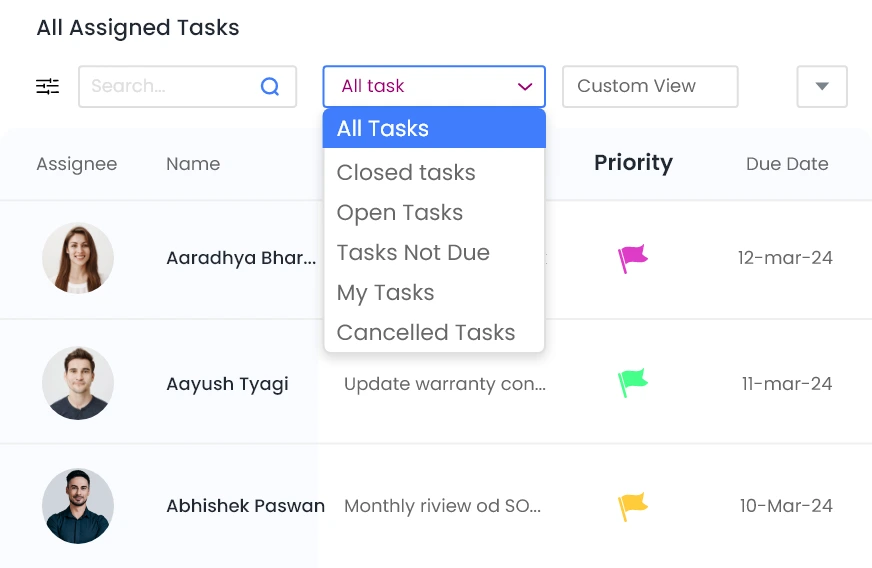Select Open Tasks filter option

click(x=400, y=213)
